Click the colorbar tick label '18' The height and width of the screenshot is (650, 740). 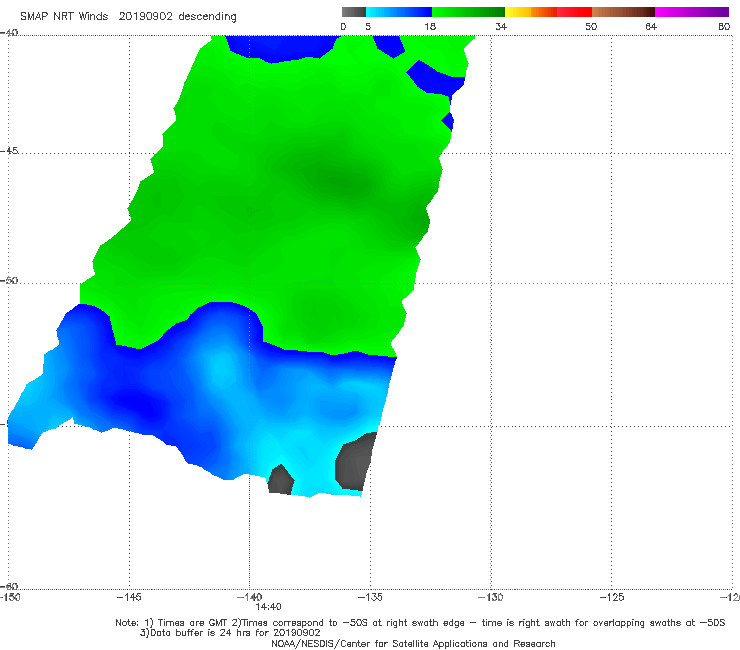coord(430,26)
